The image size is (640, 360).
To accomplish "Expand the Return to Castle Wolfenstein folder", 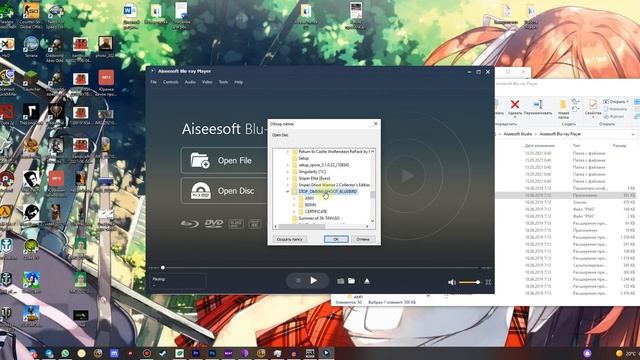I will (x=287, y=151).
